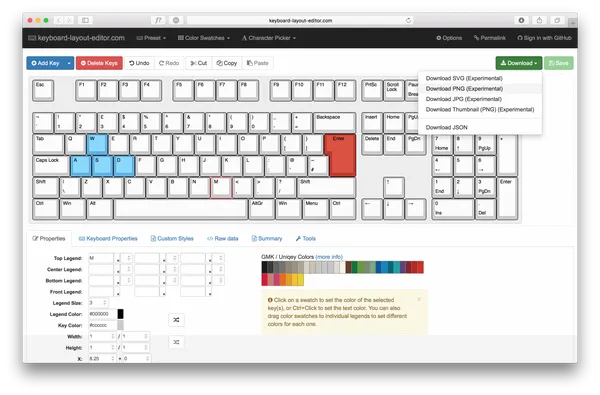Click the Paste button
This screenshot has width=600, height=395.
click(258, 63)
